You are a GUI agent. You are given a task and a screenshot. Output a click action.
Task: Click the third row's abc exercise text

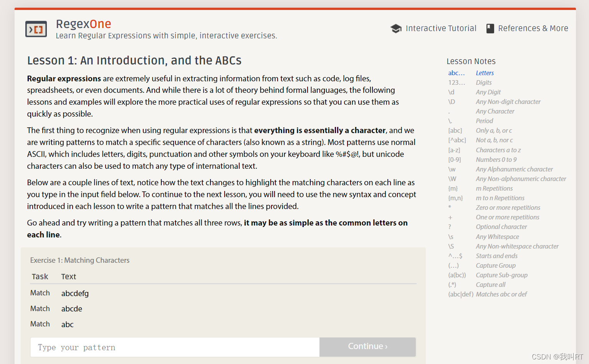[67, 324]
